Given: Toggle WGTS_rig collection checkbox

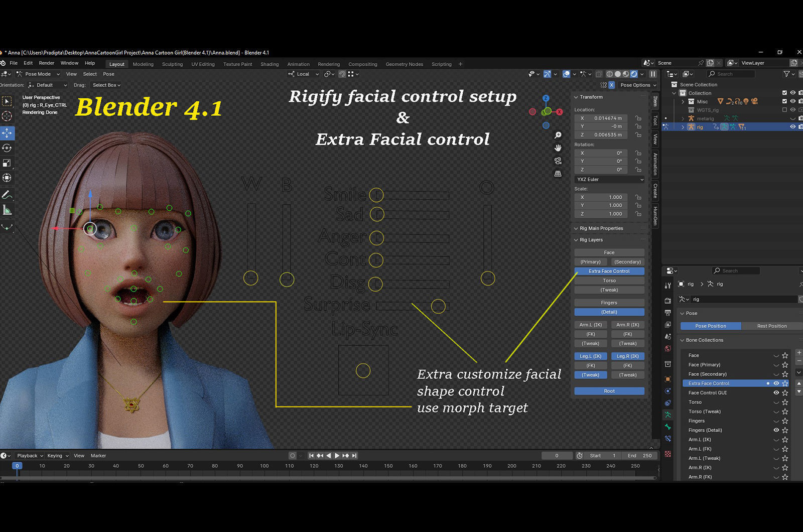Looking at the screenshot, I should pos(784,110).
